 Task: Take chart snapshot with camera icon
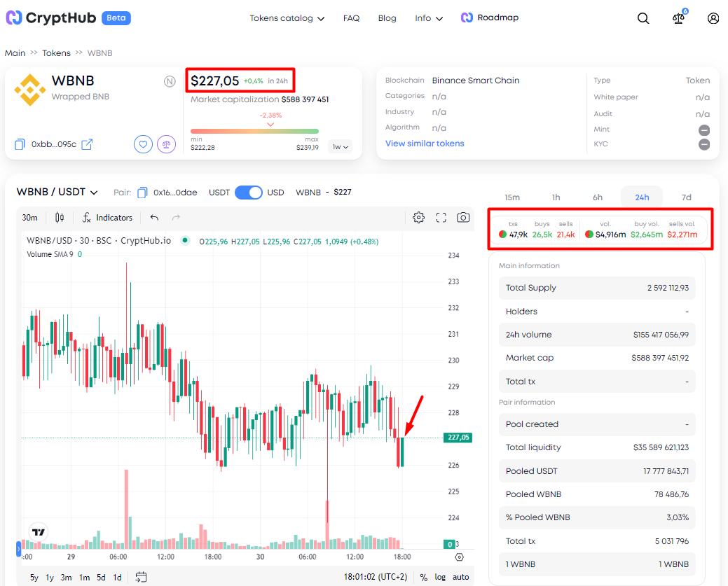(x=463, y=218)
